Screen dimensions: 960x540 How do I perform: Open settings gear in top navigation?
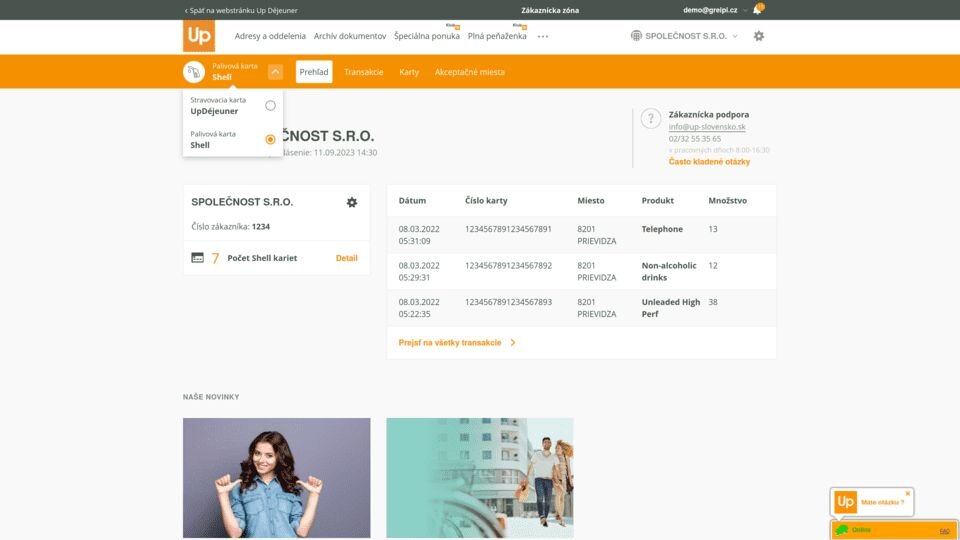(x=759, y=36)
